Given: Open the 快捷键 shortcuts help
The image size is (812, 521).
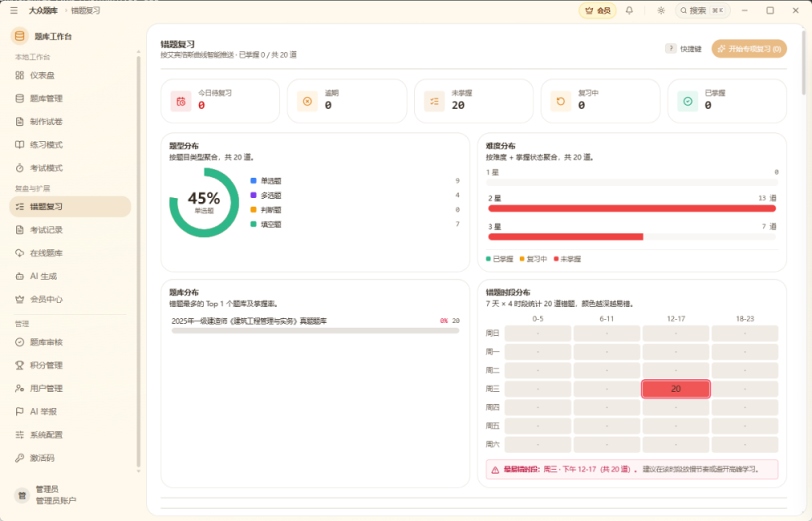Looking at the screenshot, I should click(684, 49).
